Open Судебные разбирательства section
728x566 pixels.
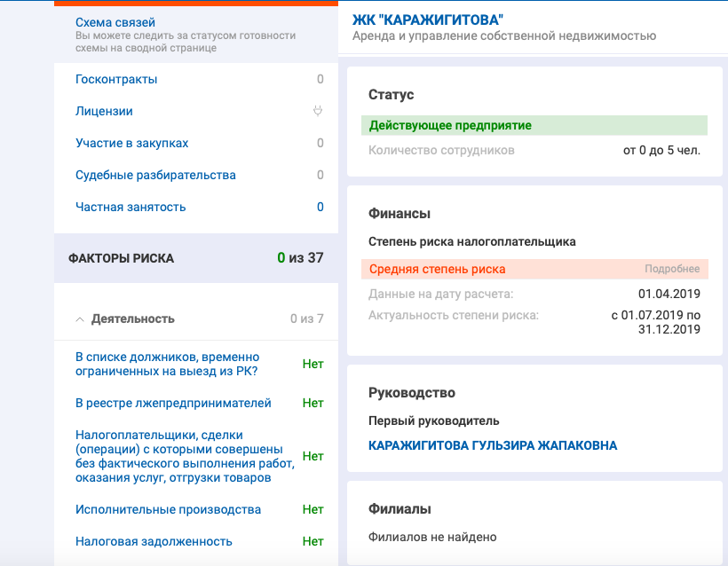pos(155,175)
